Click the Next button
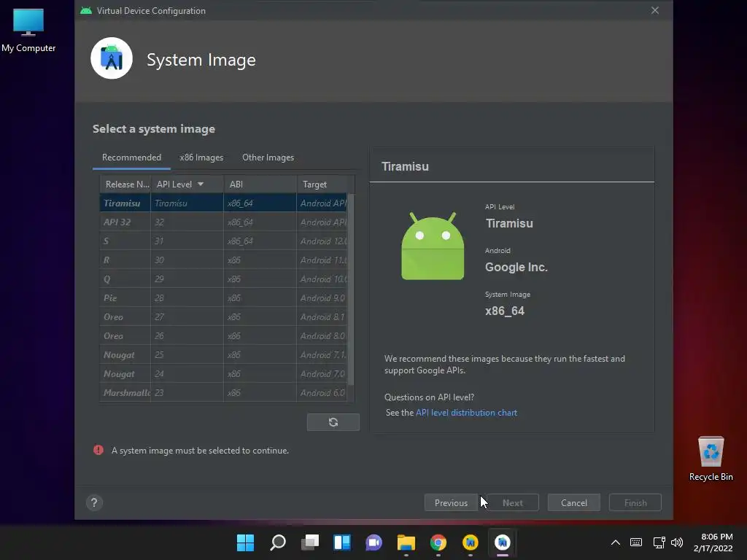Viewport: 747px width, 560px height. point(513,503)
